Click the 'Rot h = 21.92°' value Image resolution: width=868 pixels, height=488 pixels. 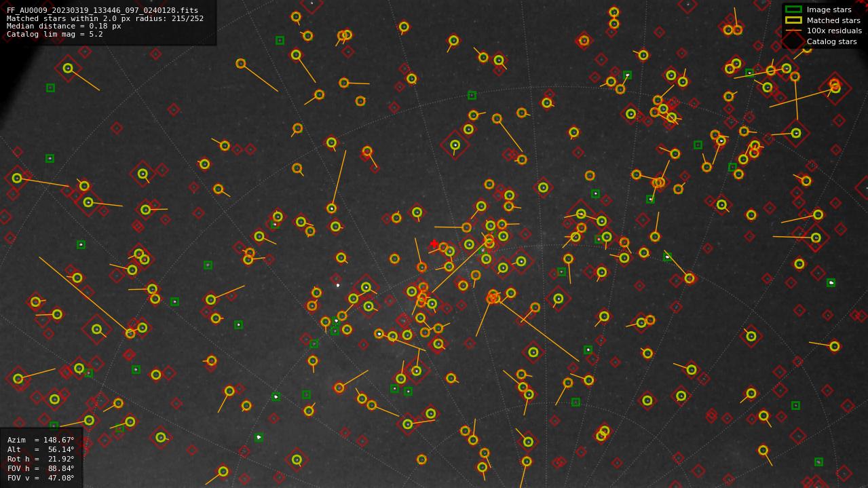click(41, 459)
